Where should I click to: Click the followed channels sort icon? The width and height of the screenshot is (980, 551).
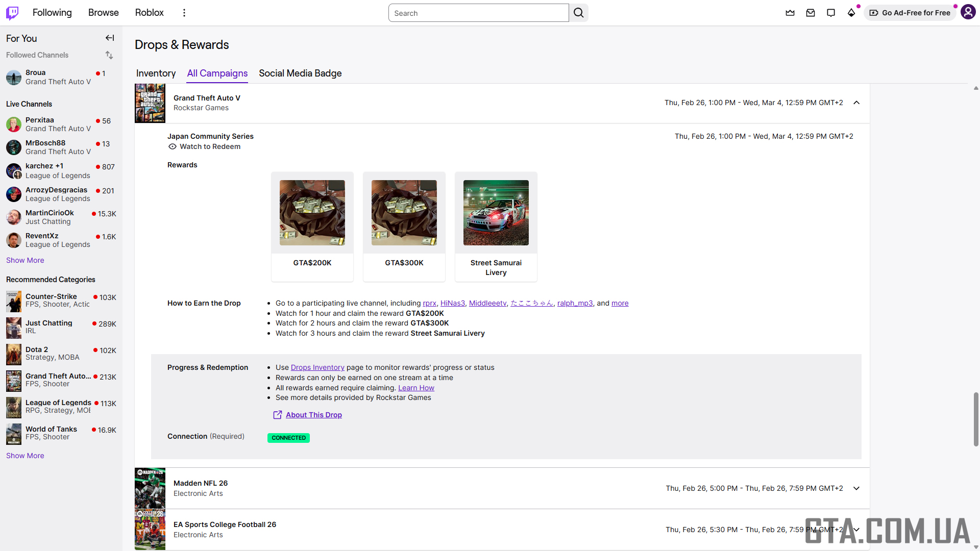pos(109,55)
